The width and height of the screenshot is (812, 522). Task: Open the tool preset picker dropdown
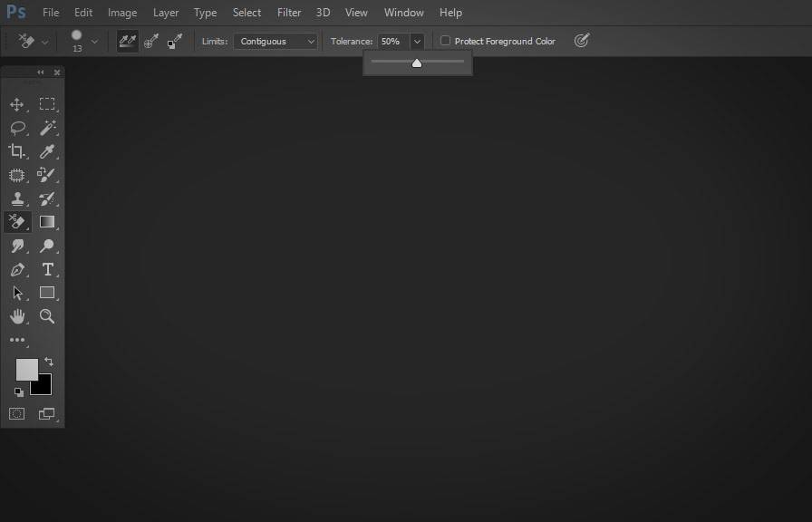(x=44, y=42)
